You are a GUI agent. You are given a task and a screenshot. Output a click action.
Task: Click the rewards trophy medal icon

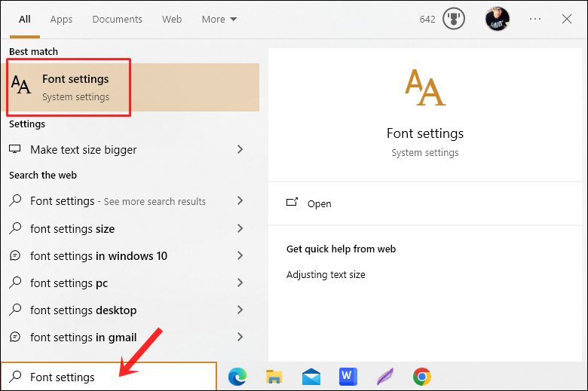click(x=454, y=19)
